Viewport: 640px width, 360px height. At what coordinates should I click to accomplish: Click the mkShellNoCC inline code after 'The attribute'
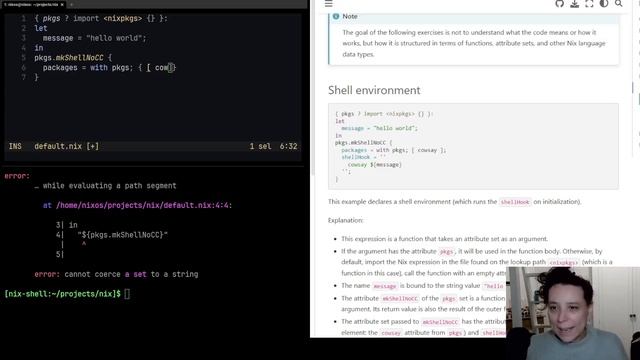coord(400,299)
